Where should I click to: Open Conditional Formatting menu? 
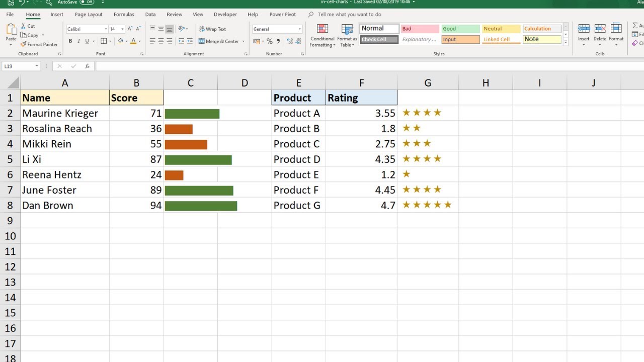pos(323,36)
